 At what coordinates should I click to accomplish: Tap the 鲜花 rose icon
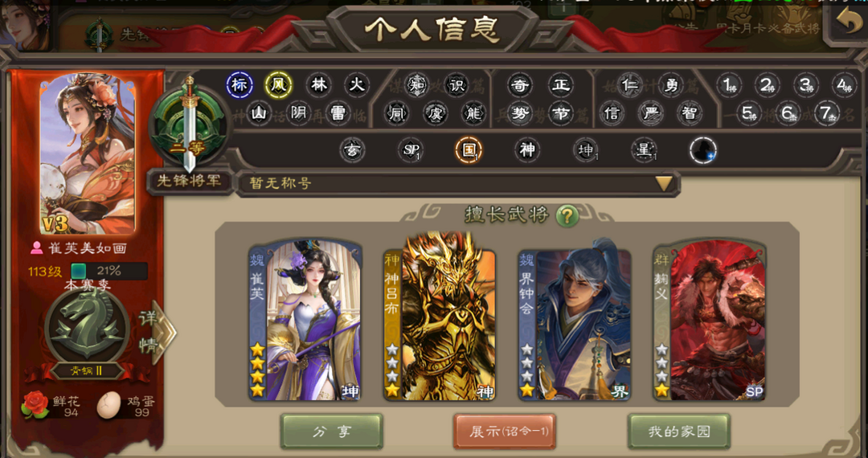tap(35, 406)
